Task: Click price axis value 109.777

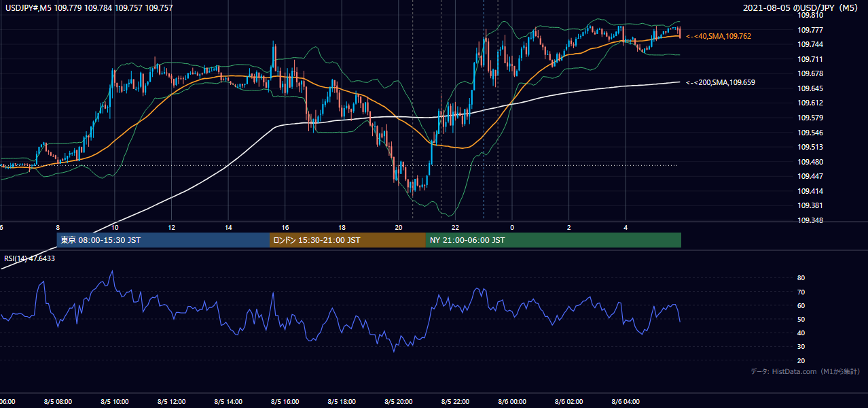Action: pyautogui.click(x=810, y=30)
